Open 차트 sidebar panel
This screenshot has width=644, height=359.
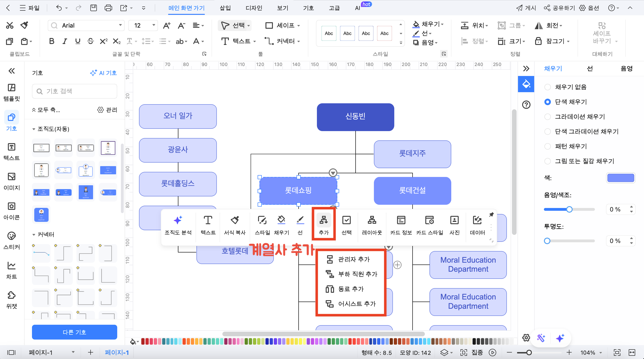click(x=12, y=271)
